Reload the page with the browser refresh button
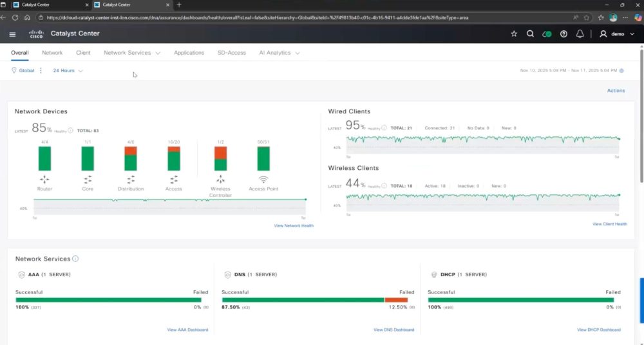The height and width of the screenshot is (345, 644). 15,17
